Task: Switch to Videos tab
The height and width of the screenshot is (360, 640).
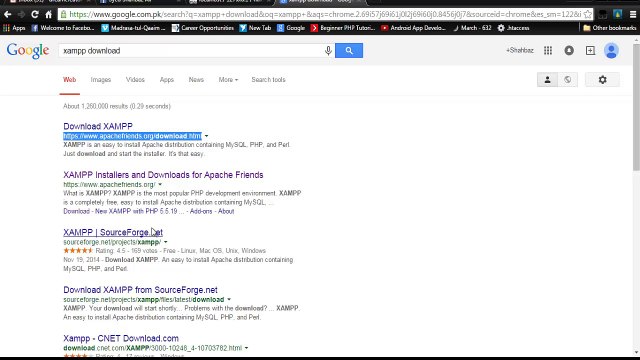Action: point(135,80)
